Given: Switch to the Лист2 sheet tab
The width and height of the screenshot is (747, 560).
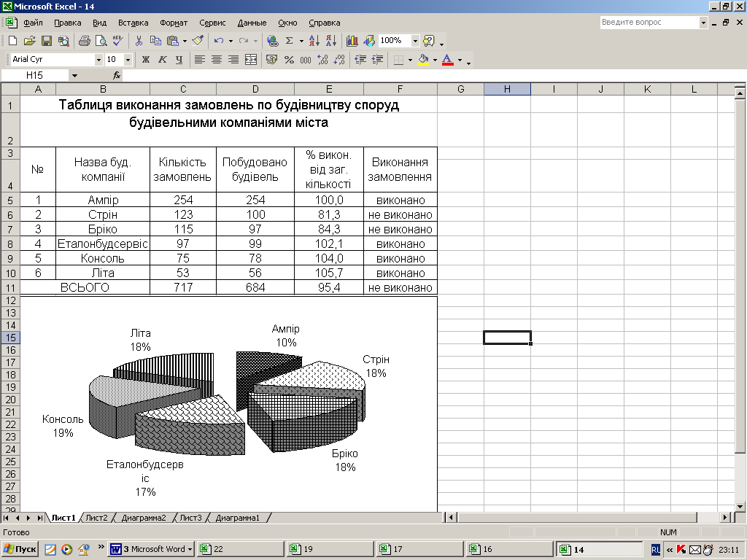Looking at the screenshot, I should tap(97, 518).
